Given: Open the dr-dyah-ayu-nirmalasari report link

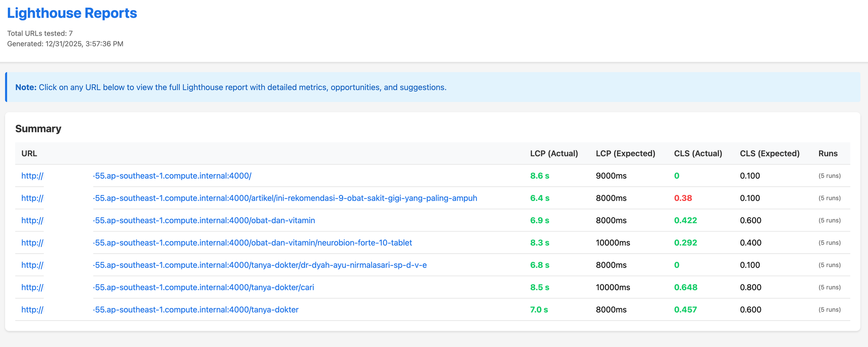Looking at the screenshot, I should click(260, 265).
